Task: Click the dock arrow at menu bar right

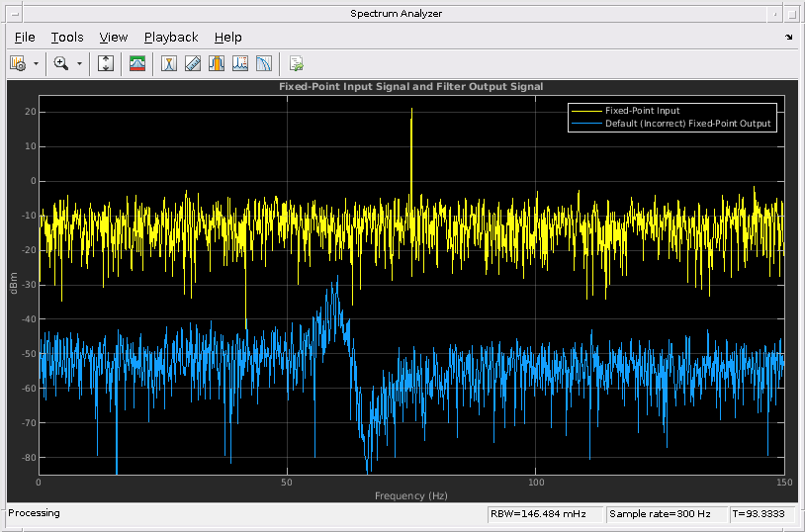Action: click(x=788, y=38)
